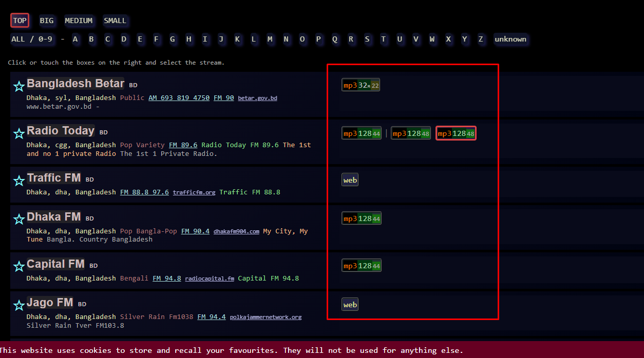
Task: Filter stations by letter A
Action: [75, 39]
